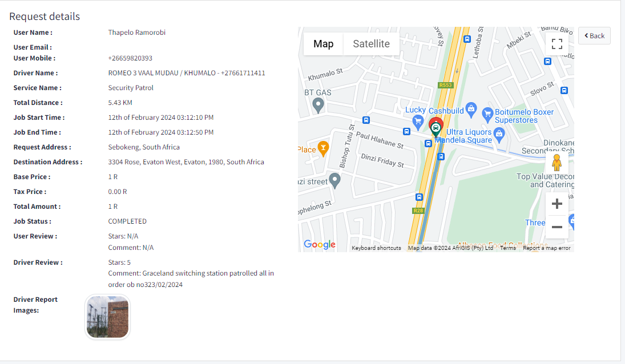Open the map Terms link
This screenshot has height=364, width=625.
tap(508, 248)
